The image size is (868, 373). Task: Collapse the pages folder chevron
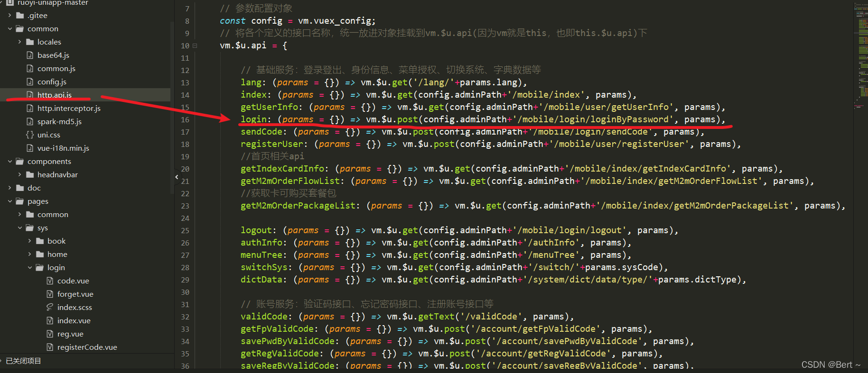(9, 201)
